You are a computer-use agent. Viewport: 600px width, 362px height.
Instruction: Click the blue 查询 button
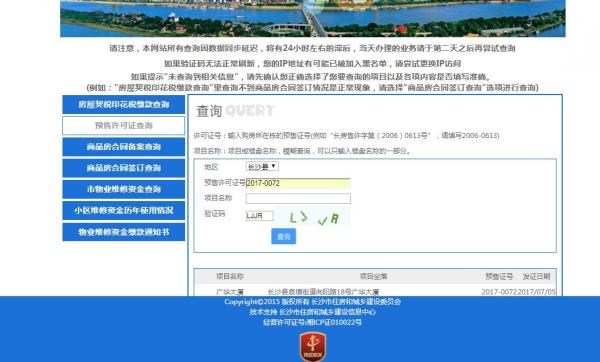pos(284,236)
